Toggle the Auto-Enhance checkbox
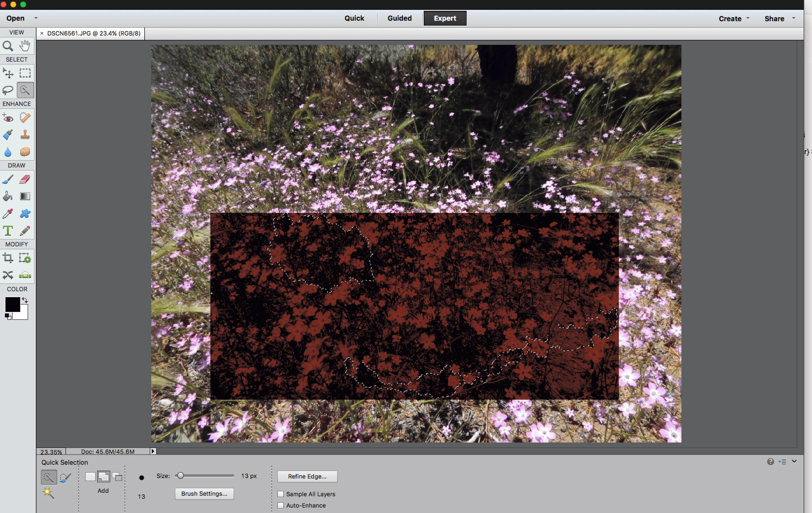This screenshot has width=812, height=513. point(281,505)
